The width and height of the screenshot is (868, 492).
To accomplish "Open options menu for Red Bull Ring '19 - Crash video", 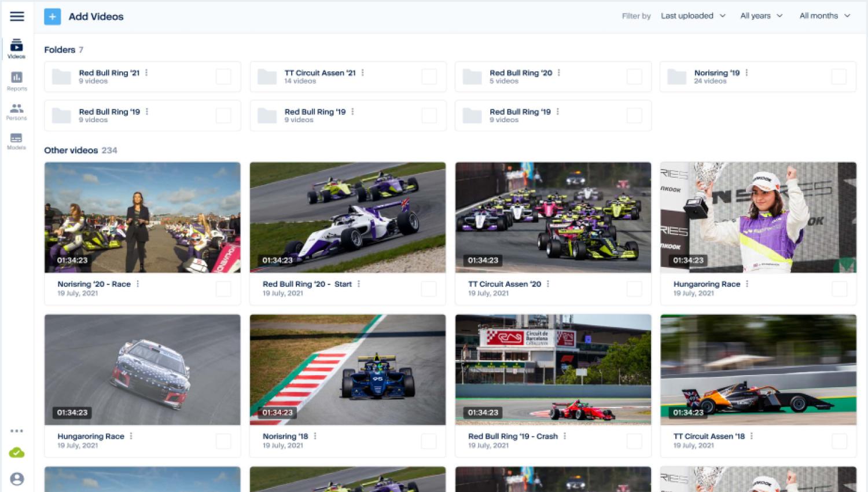I will point(565,436).
